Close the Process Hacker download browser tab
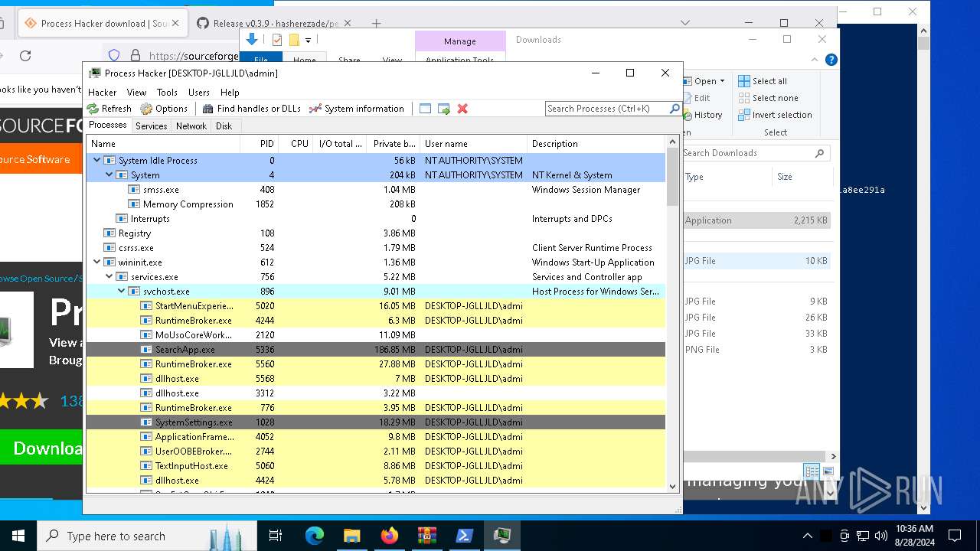This screenshot has height=551, width=980. 175,23
